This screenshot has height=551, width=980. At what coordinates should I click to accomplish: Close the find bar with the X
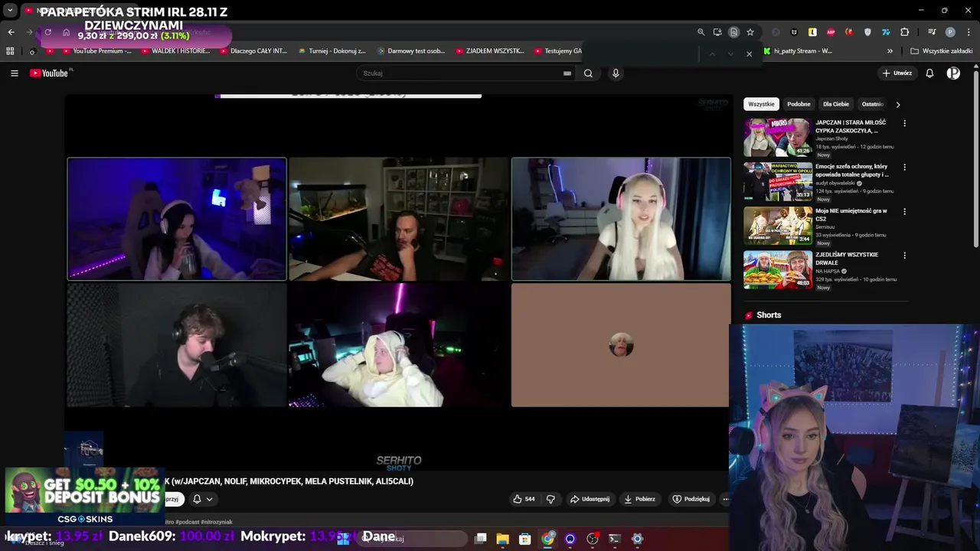749,54
